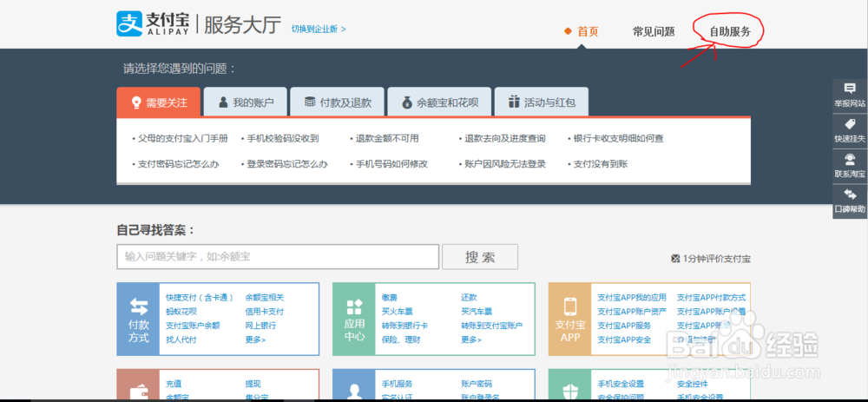Click the 搜索 button
This screenshot has height=402, width=868.
pyautogui.click(x=480, y=257)
